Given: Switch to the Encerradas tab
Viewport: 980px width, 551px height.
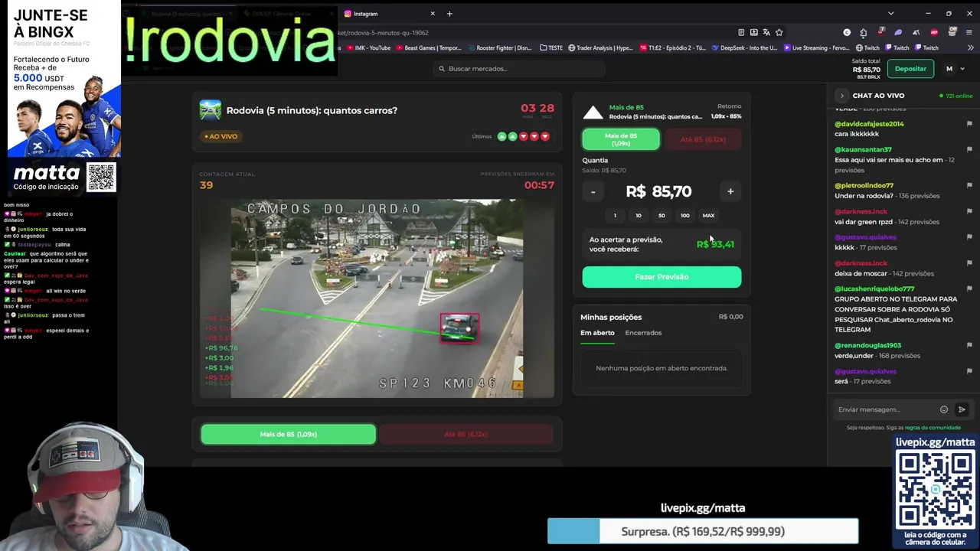Looking at the screenshot, I should tap(643, 333).
